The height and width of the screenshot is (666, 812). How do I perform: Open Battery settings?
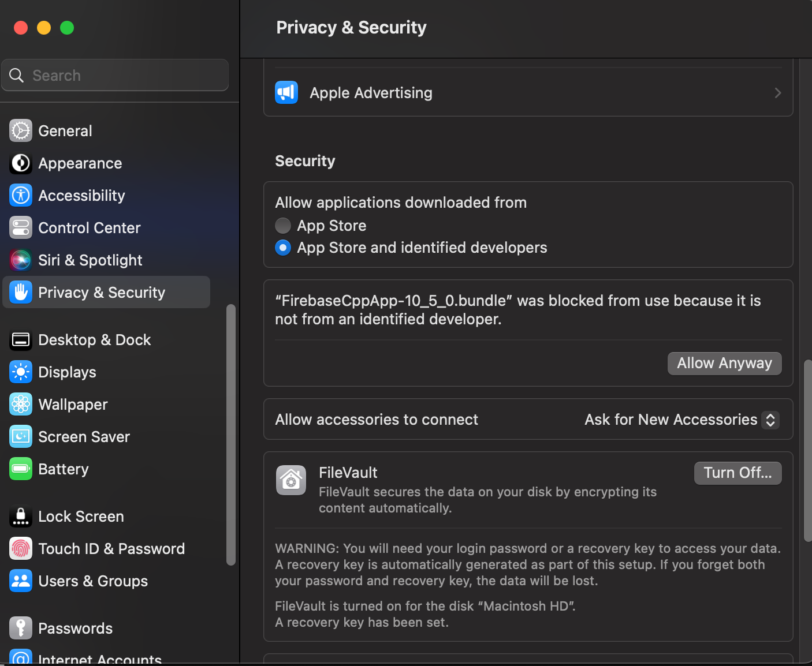point(106,469)
